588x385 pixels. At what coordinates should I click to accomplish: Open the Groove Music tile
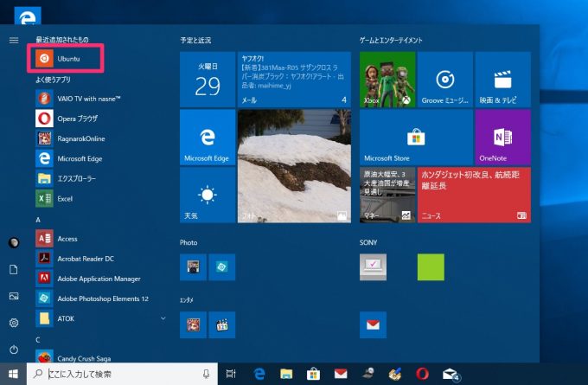point(445,80)
